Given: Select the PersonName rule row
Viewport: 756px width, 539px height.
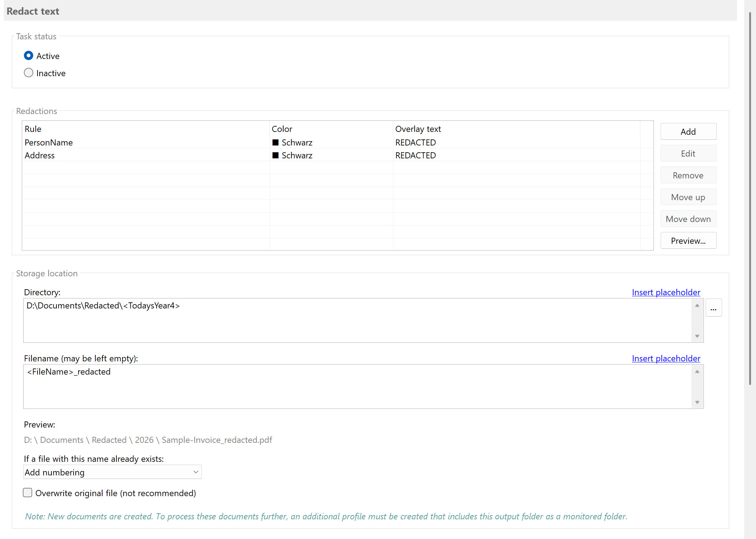Looking at the screenshot, I should tap(49, 142).
